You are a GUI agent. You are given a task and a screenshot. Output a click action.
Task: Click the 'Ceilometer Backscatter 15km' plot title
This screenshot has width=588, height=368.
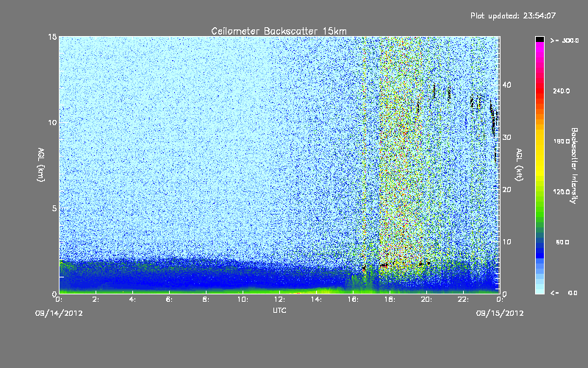279,31
